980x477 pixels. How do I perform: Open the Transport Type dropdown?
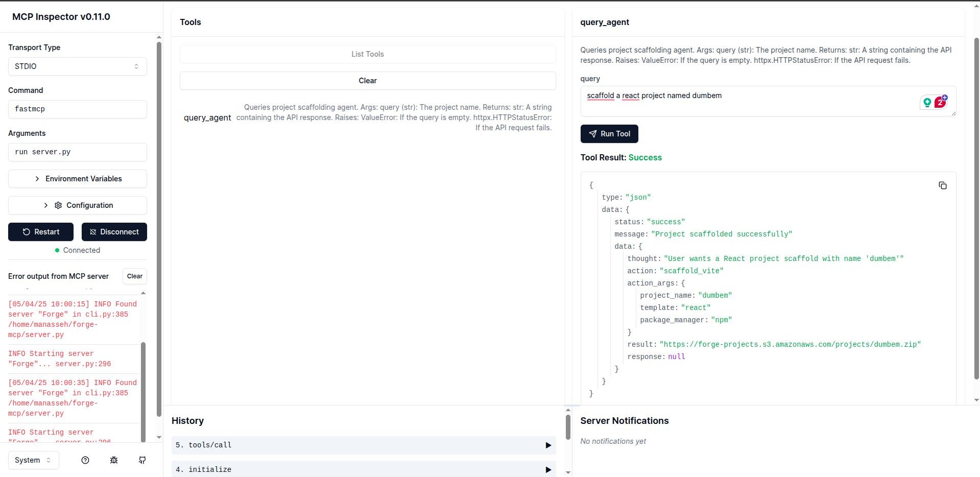pyautogui.click(x=77, y=66)
